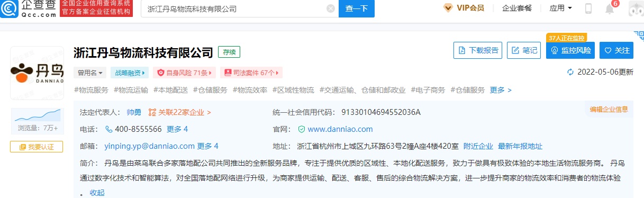The image size is (644, 198).
Task: Click the 丹鸟 company logo thumbnail
Action: (x=37, y=73)
